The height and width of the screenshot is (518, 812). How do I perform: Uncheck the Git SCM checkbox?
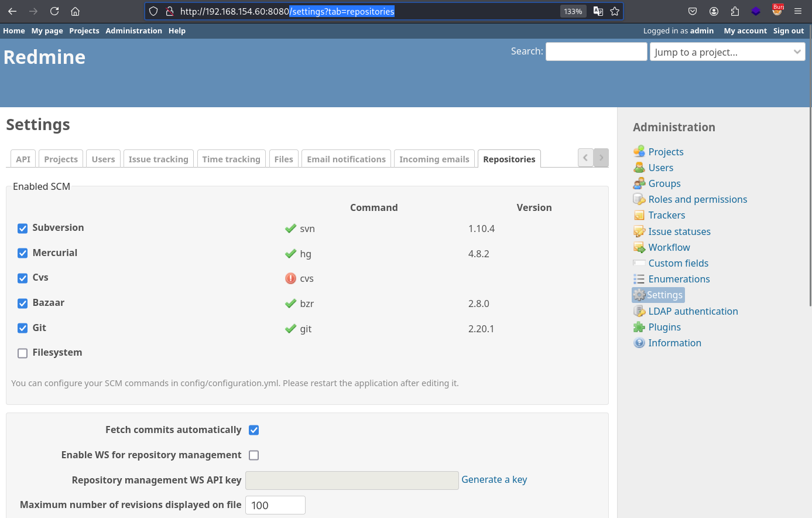[x=22, y=328]
